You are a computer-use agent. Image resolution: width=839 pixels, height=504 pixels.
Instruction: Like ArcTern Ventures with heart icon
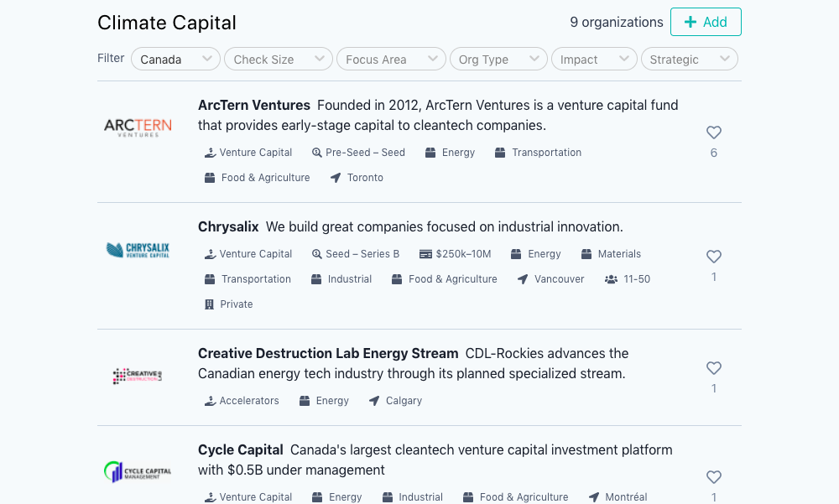pos(714,132)
